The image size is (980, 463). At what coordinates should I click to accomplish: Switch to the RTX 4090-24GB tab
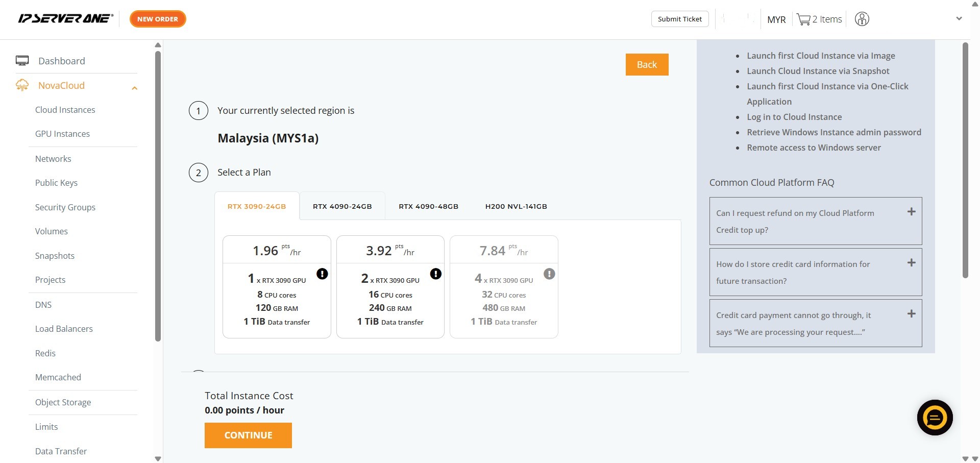coord(342,207)
